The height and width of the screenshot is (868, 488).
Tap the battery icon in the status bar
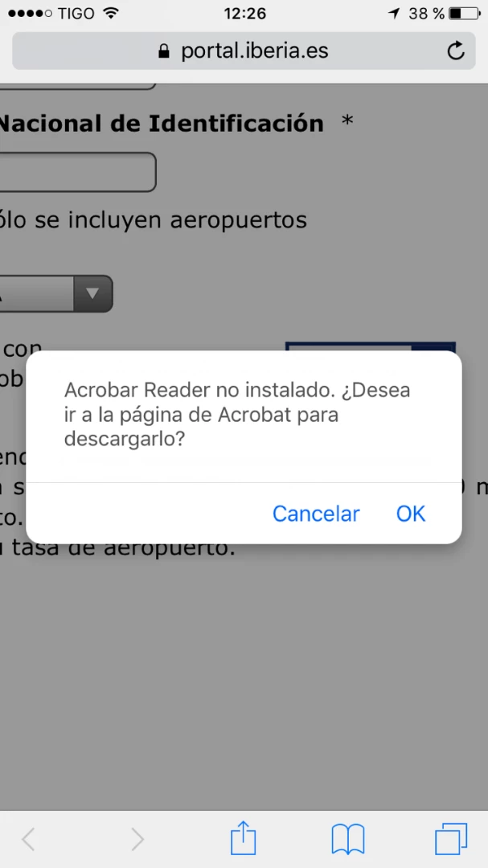464,14
